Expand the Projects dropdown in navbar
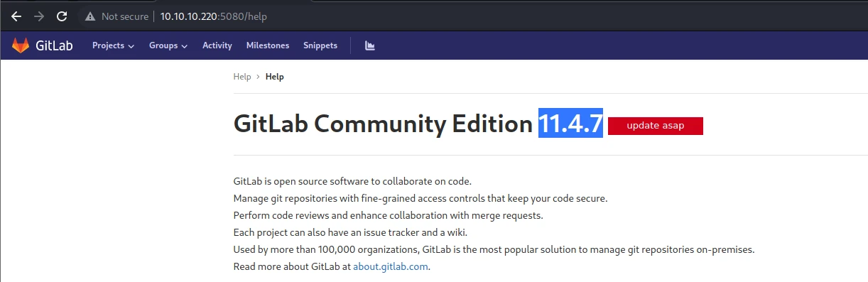 (x=113, y=45)
